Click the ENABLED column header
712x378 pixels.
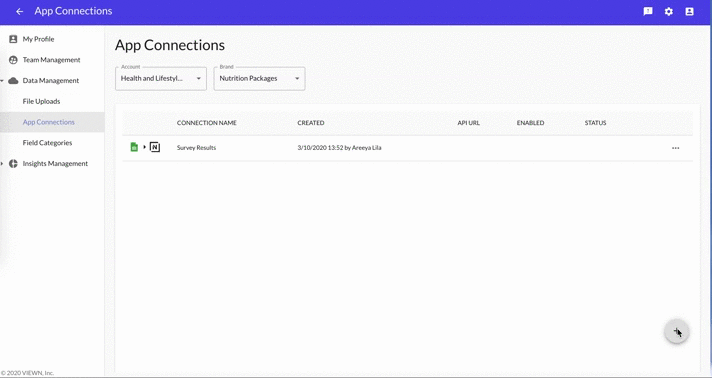click(530, 123)
